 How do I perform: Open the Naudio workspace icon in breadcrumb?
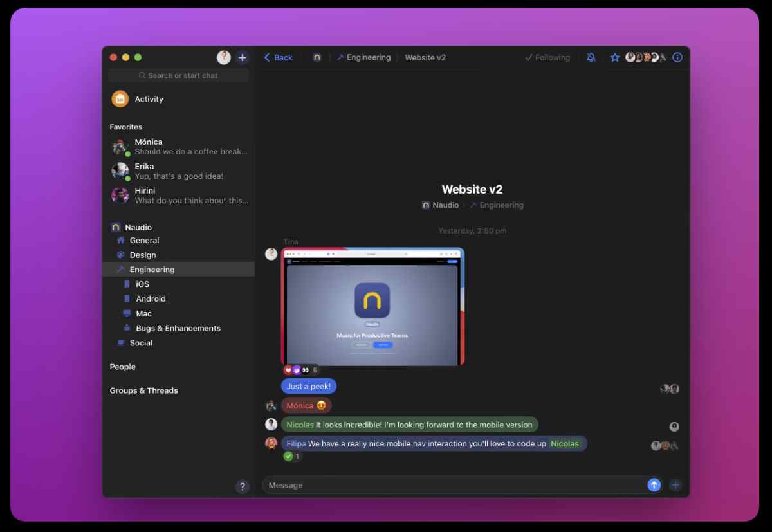317,57
